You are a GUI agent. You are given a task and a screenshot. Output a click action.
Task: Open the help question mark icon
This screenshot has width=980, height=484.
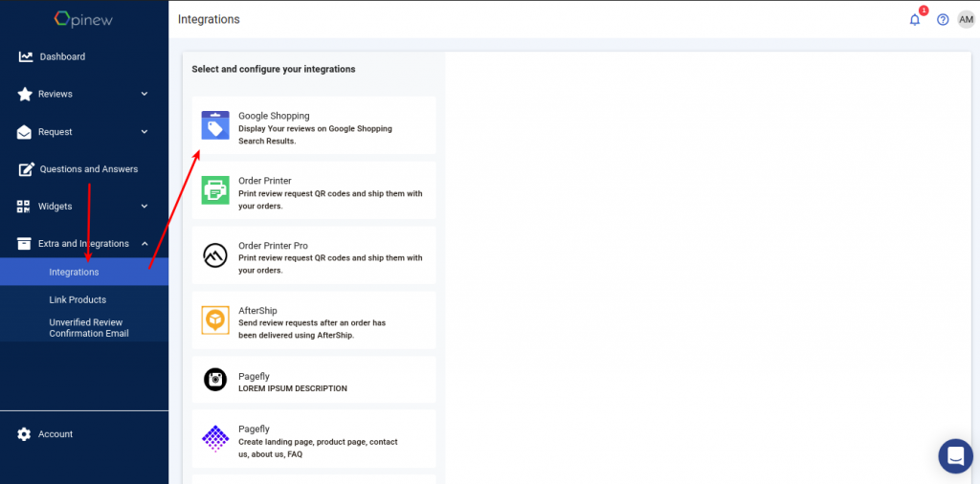click(943, 20)
